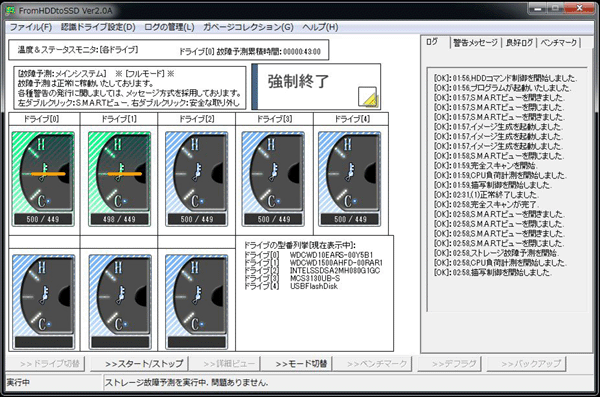600x397 pixels.
Task: Click the log entry 01:59,完全スキャンを開始
Action: [485, 166]
